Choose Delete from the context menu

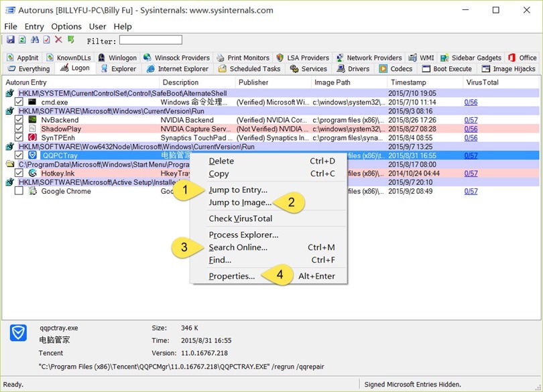coord(269,161)
